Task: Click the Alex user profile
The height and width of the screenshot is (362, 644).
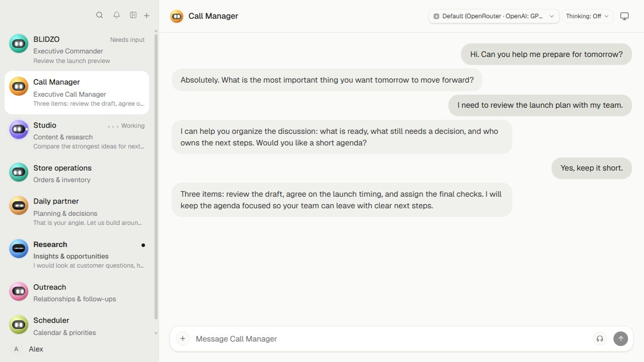Action: [x=28, y=349]
